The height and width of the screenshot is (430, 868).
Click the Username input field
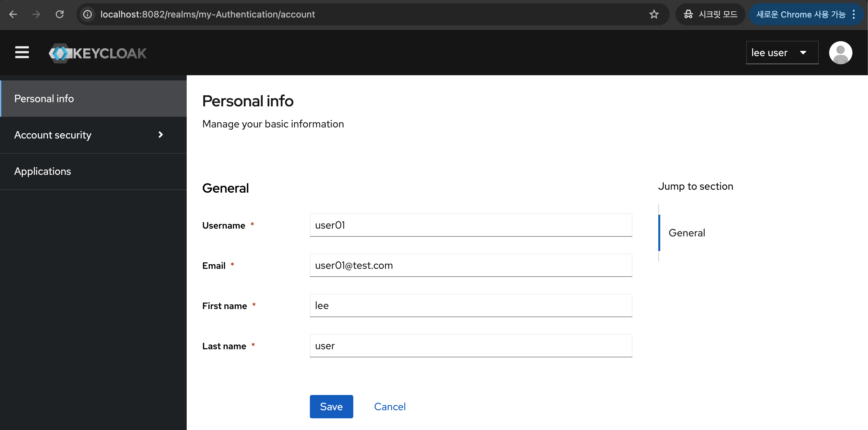(x=470, y=225)
